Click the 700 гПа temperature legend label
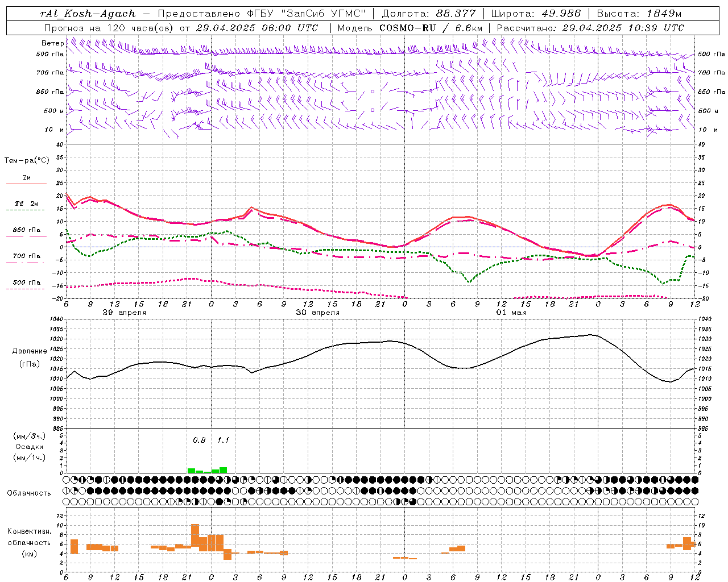The height and width of the screenshot is (582, 728). coord(27,256)
